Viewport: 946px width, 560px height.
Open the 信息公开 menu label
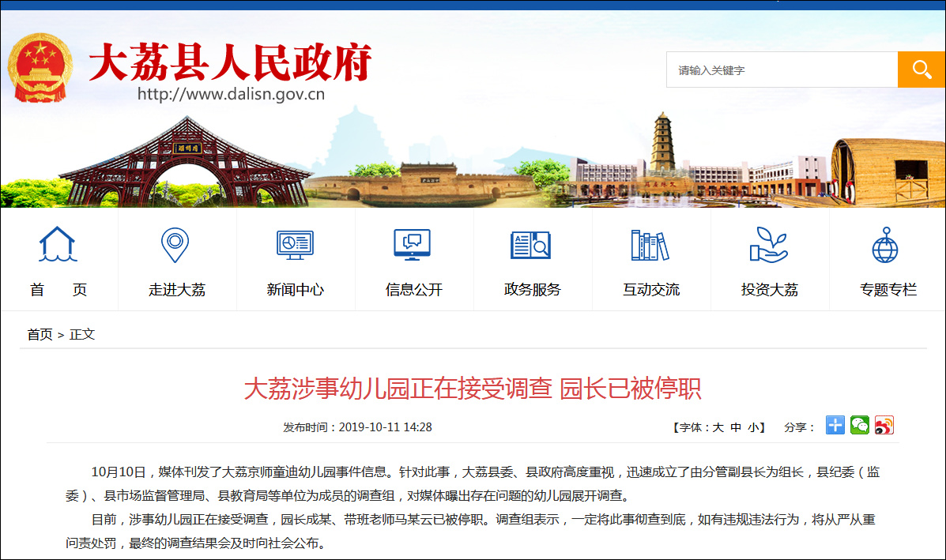click(x=414, y=290)
